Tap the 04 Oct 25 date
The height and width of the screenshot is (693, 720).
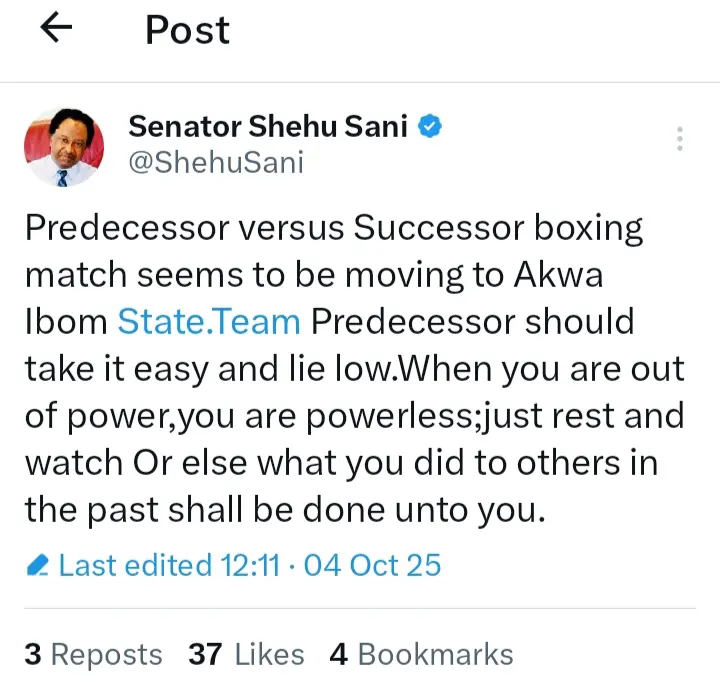pos(372,565)
